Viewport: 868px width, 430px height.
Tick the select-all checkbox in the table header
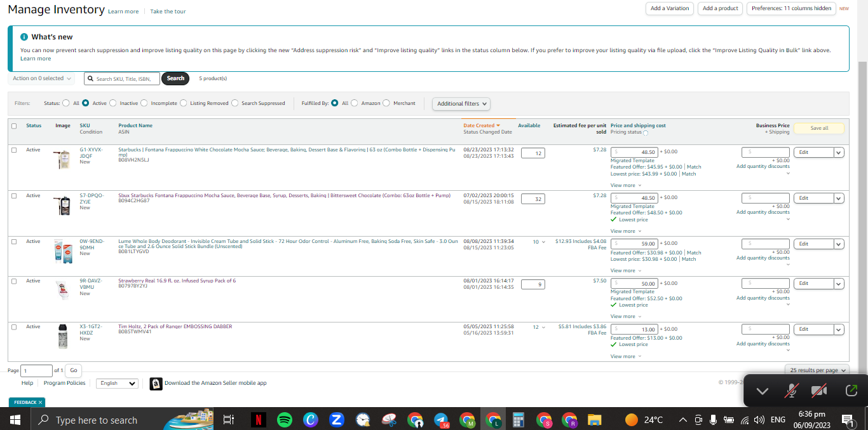pyautogui.click(x=14, y=126)
